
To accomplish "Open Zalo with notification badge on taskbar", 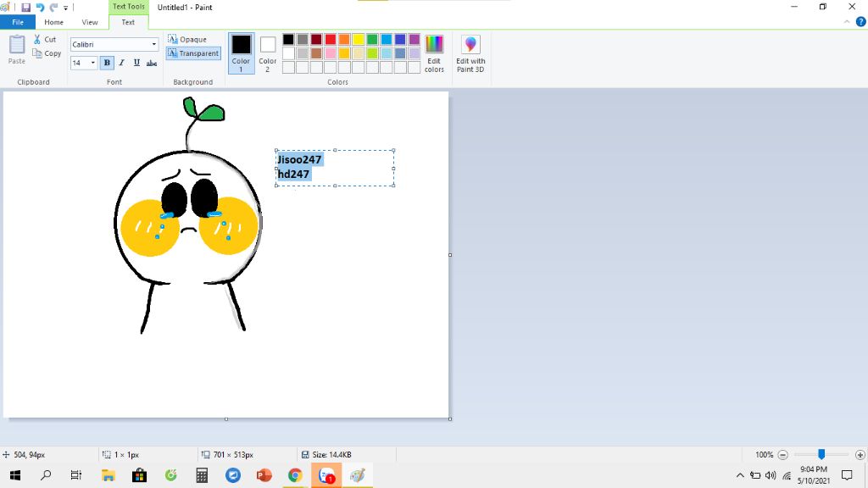I will click(326, 475).
